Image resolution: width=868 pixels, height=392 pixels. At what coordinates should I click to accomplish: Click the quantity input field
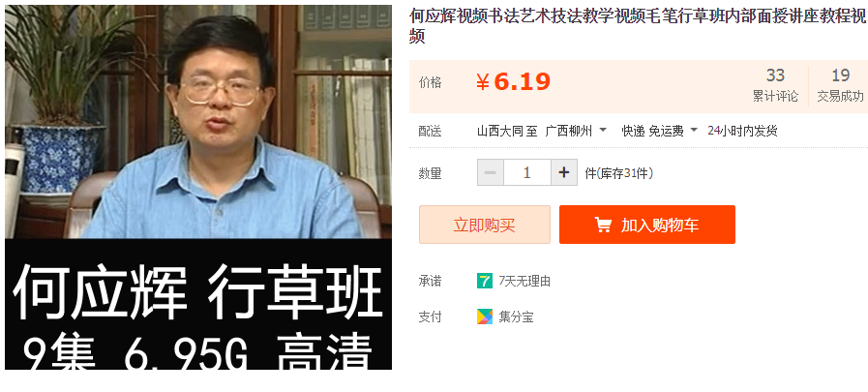click(x=527, y=172)
